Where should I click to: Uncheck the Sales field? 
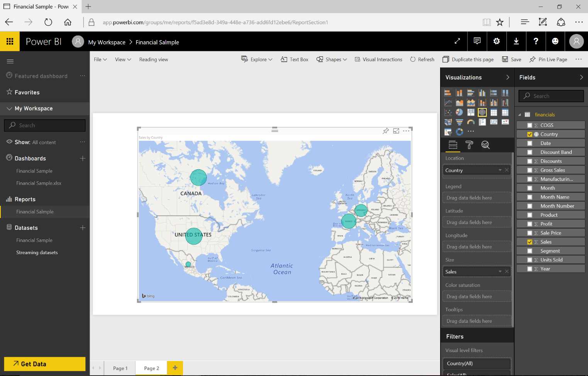pyautogui.click(x=530, y=242)
